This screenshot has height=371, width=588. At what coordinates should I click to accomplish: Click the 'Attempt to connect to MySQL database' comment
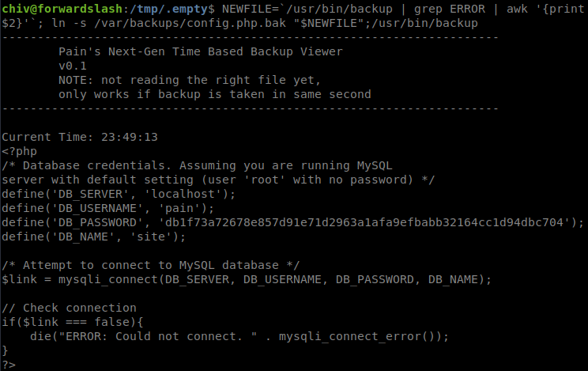pyautogui.click(x=151, y=266)
